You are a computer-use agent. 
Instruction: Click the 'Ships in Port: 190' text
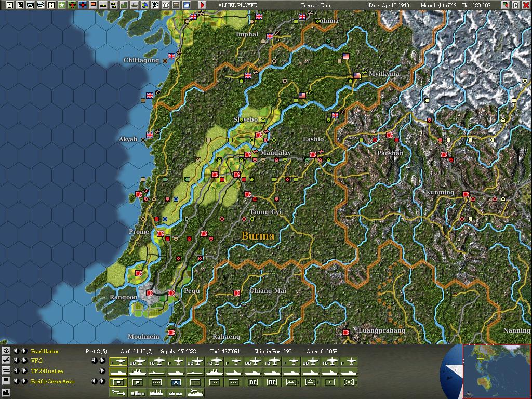pyautogui.click(x=273, y=351)
